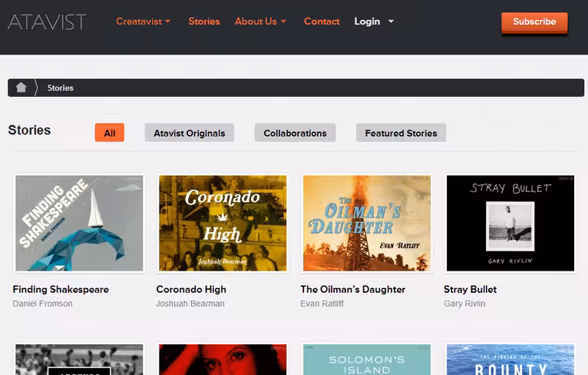Expand the About Us dropdown
The width and height of the screenshot is (588, 375).
tap(261, 22)
